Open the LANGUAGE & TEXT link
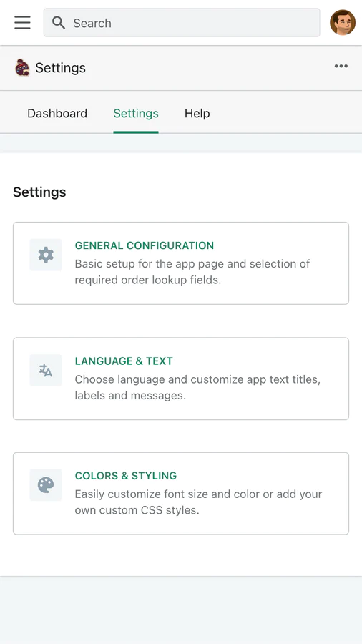The width and height of the screenshot is (362, 644). pyautogui.click(x=124, y=361)
